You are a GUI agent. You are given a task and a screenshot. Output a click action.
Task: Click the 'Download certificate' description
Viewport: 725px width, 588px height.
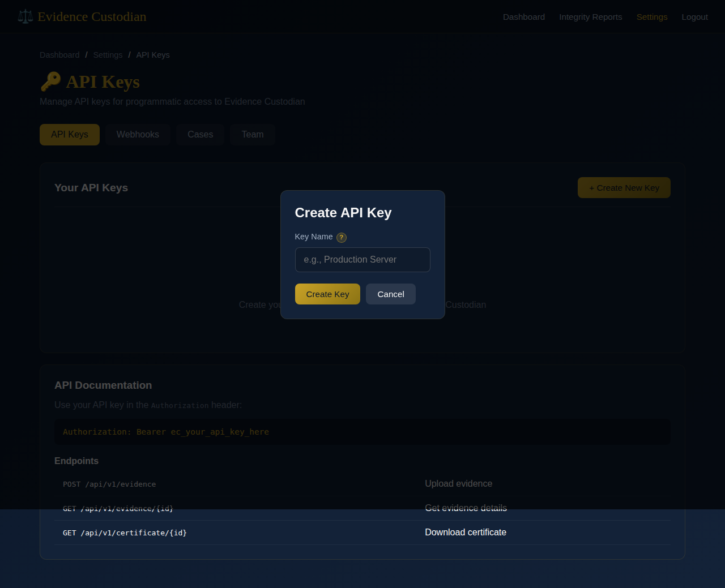(466, 533)
